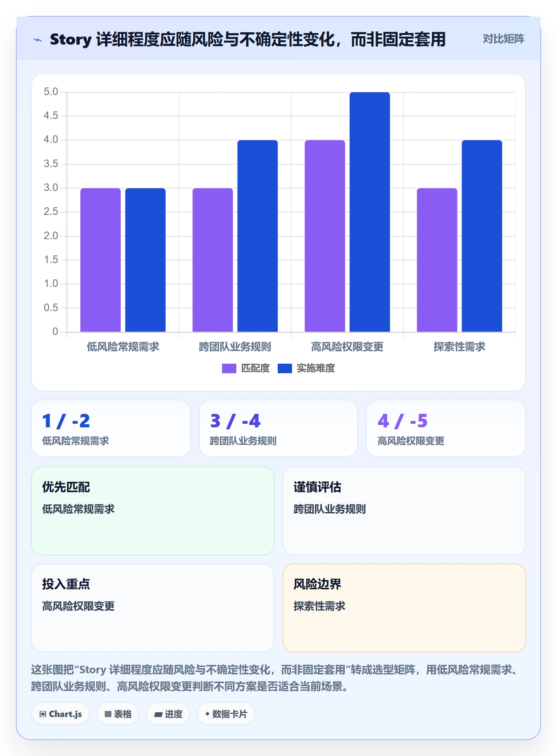Click the 低风险常规需求 x-axis label under the chart
This screenshot has height=756, width=557.
click(123, 347)
